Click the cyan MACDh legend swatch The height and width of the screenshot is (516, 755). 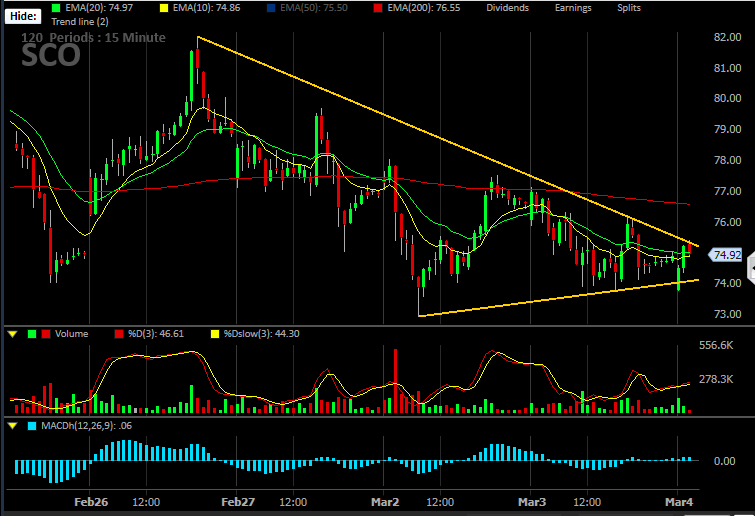(32, 426)
